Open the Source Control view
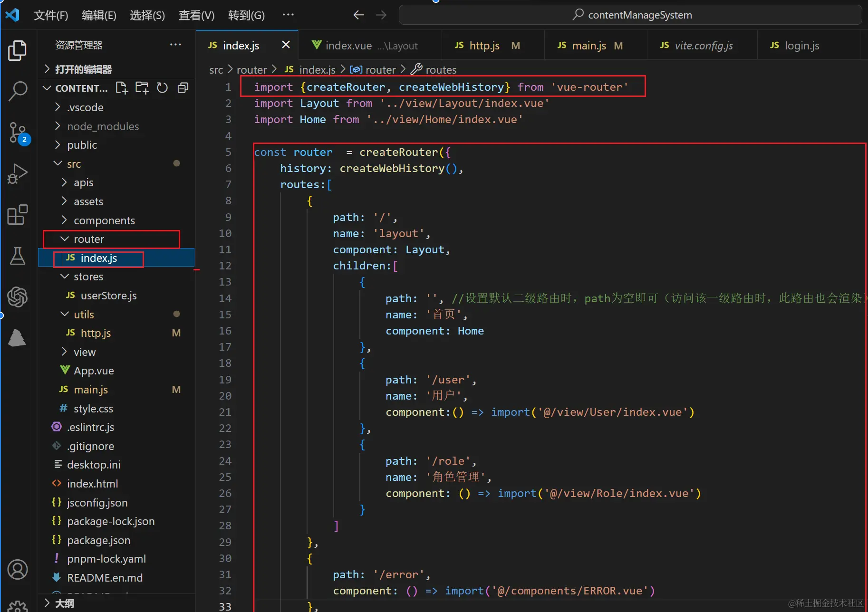Screen dimensions: 868x612 18,133
